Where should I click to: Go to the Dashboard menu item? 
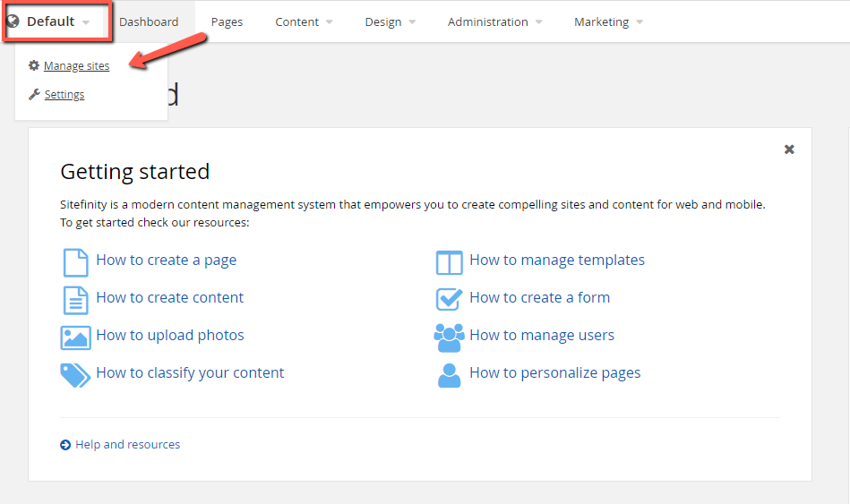149,21
